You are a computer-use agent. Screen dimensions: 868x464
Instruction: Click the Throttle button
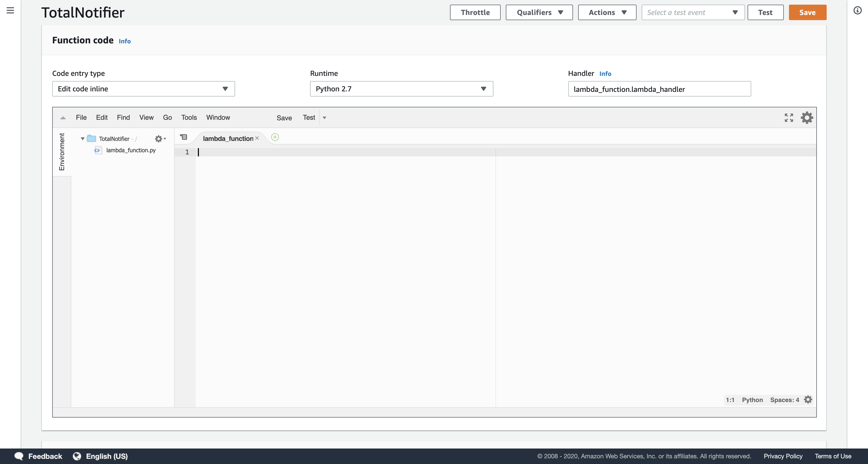pyautogui.click(x=475, y=12)
